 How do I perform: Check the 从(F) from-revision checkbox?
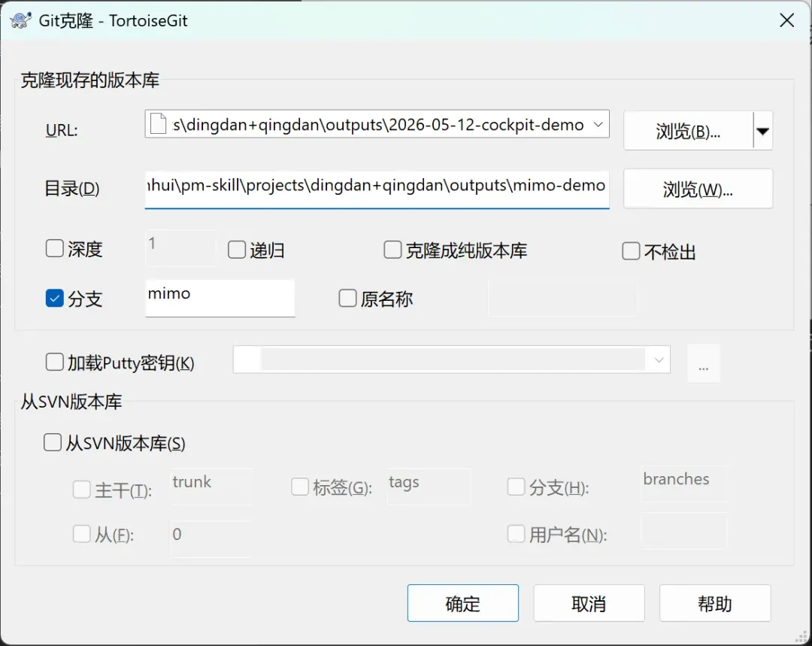(x=81, y=534)
